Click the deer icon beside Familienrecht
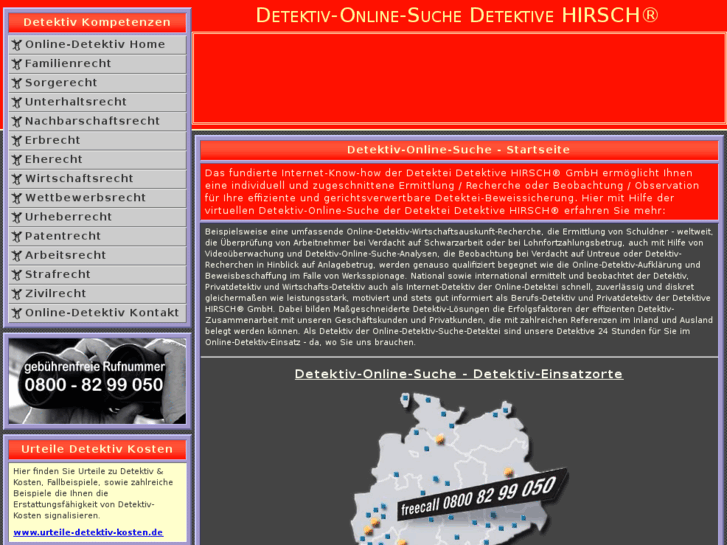 [17, 64]
